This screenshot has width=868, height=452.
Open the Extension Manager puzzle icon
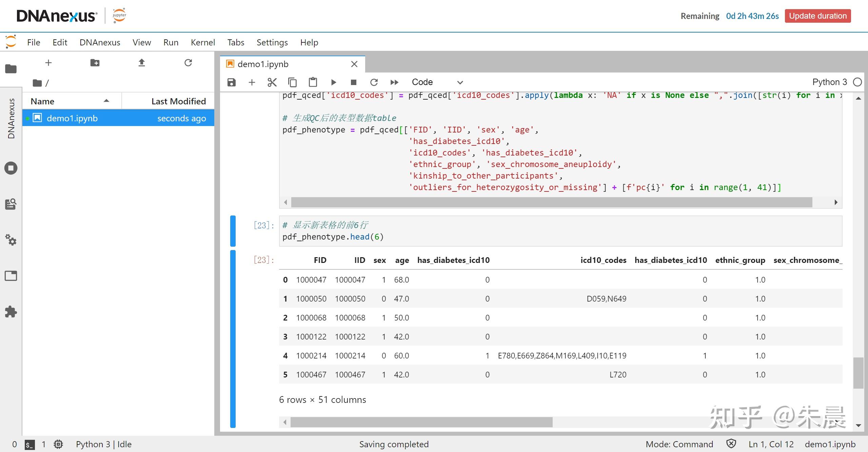pos(11,312)
